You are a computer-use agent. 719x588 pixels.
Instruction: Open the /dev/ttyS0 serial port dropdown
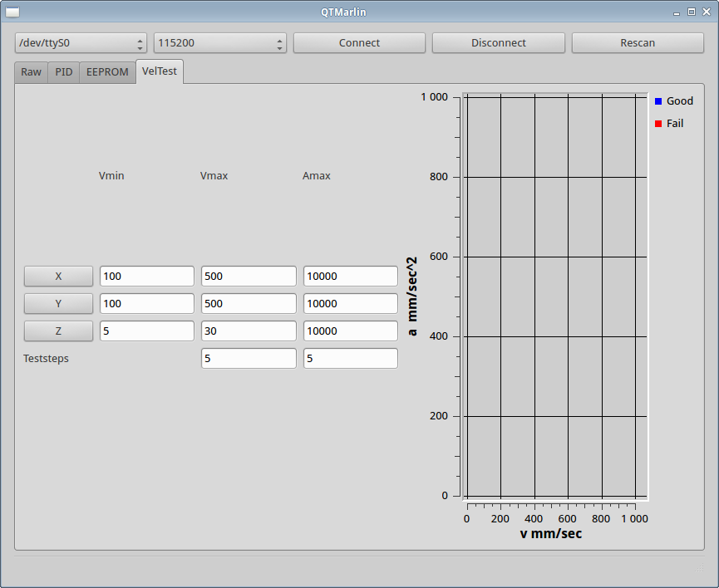(x=81, y=43)
